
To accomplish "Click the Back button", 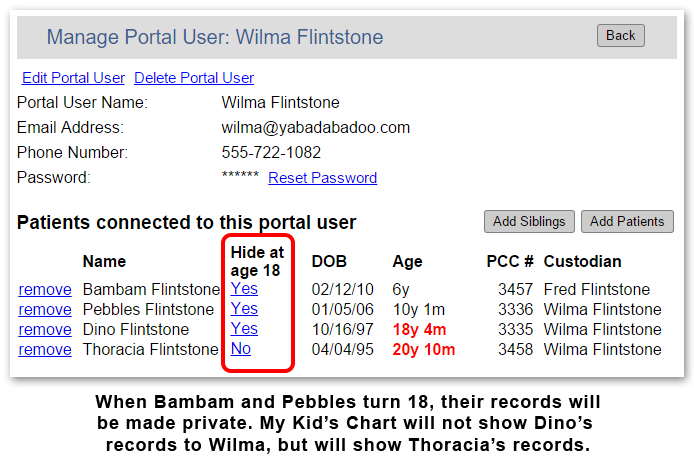I will point(621,35).
